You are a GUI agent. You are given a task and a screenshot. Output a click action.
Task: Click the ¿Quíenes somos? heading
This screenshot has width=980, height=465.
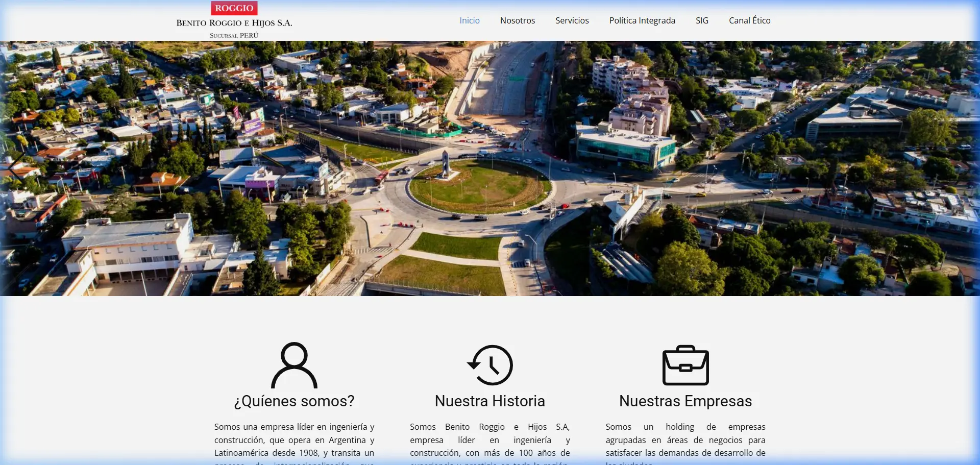(x=294, y=401)
